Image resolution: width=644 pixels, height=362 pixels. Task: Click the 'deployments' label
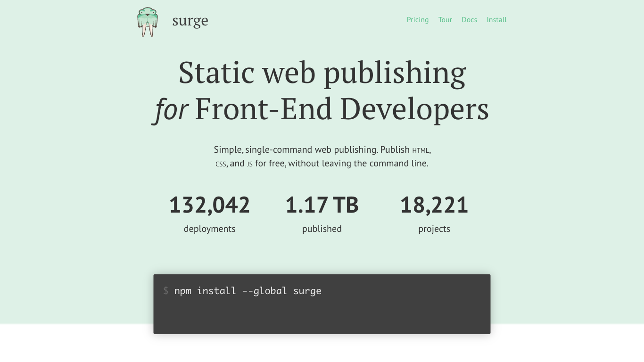pos(209,229)
